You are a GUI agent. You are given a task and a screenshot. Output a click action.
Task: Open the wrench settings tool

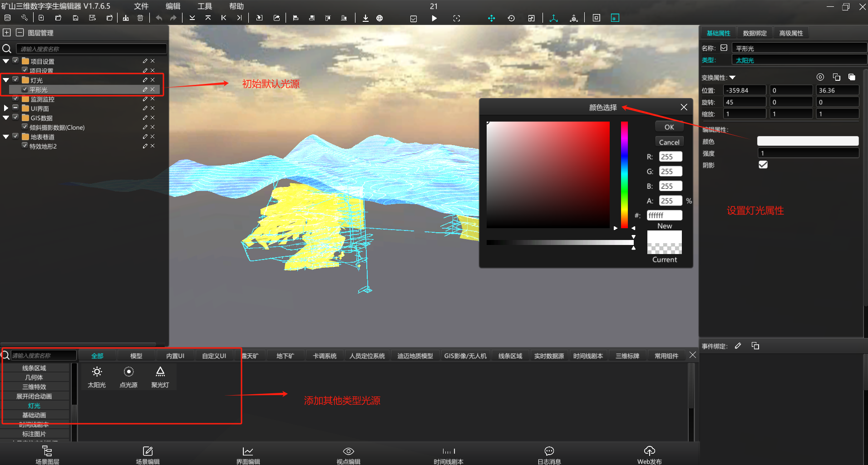(x=25, y=18)
